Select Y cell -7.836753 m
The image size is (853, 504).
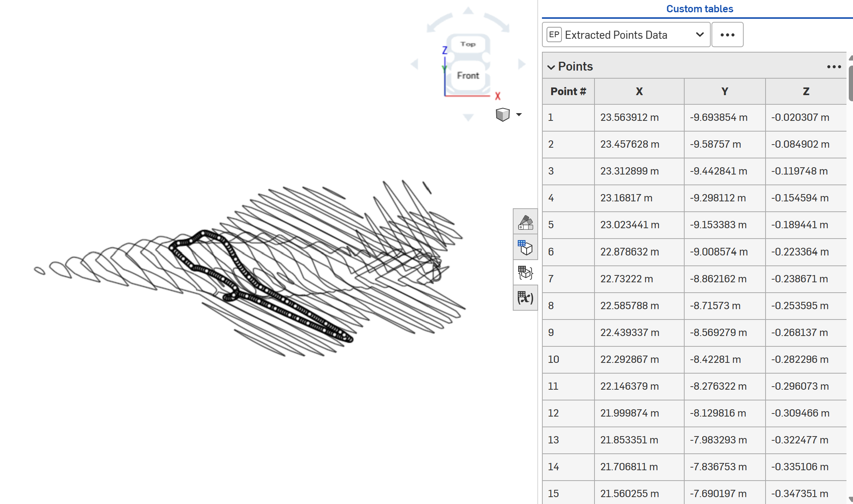point(725,467)
